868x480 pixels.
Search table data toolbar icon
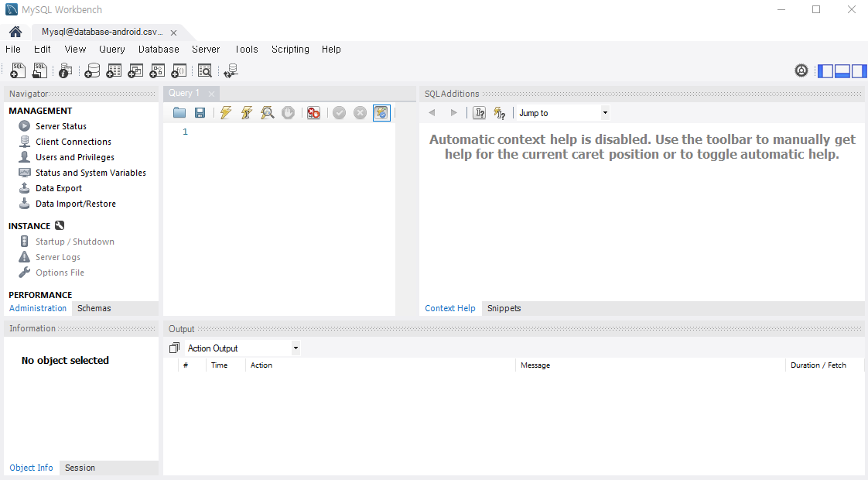click(205, 70)
